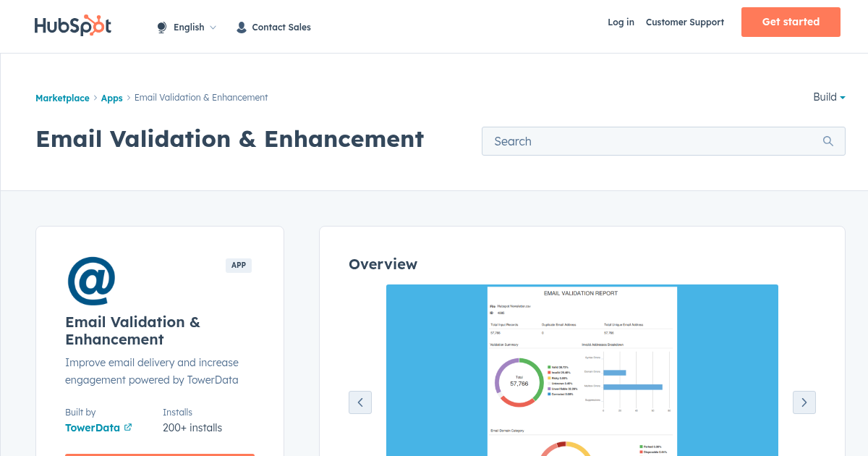
Task: Open the TowerData developer link
Action: click(x=92, y=427)
